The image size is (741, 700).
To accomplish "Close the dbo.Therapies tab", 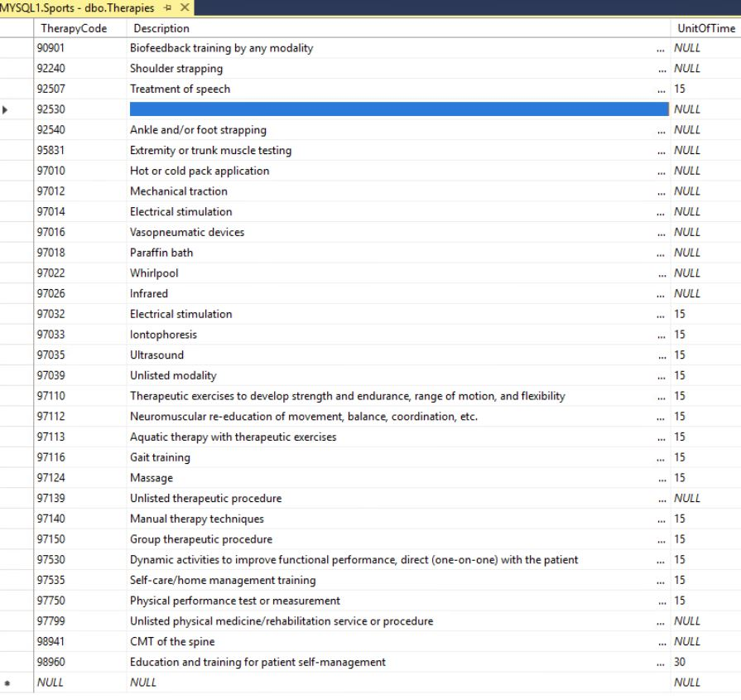I will 183,7.
